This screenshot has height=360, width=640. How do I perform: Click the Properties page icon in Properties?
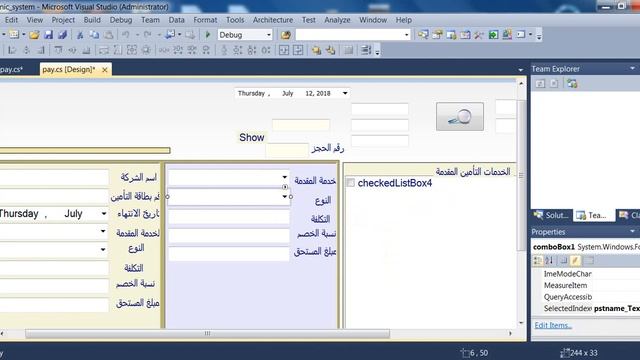point(563,260)
